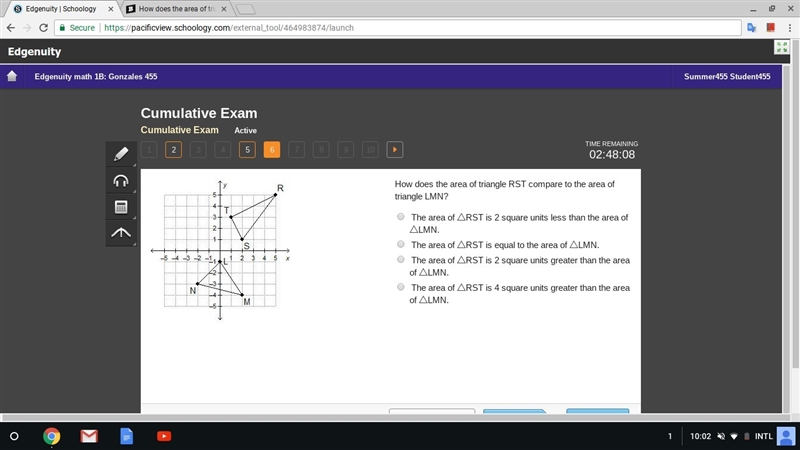
Task: Open the Chrome menu three dots
Action: (789, 28)
